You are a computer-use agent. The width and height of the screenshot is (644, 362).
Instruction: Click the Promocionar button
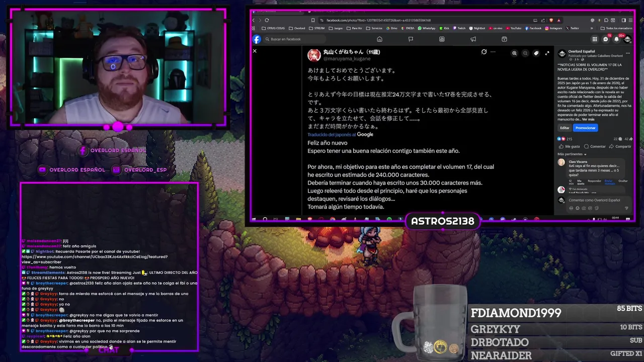(586, 128)
